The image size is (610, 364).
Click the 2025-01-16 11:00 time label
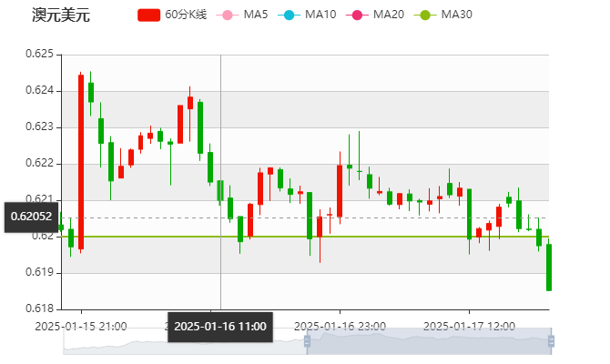click(220, 326)
